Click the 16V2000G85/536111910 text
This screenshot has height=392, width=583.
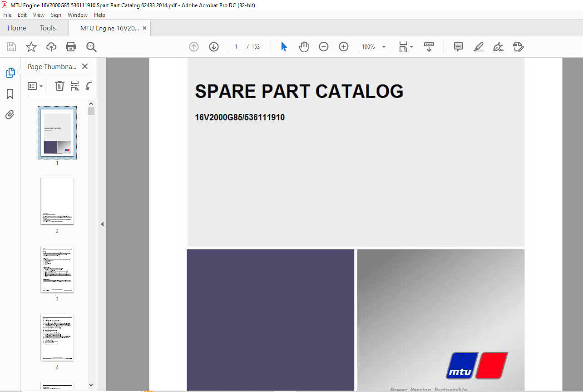pyautogui.click(x=240, y=118)
